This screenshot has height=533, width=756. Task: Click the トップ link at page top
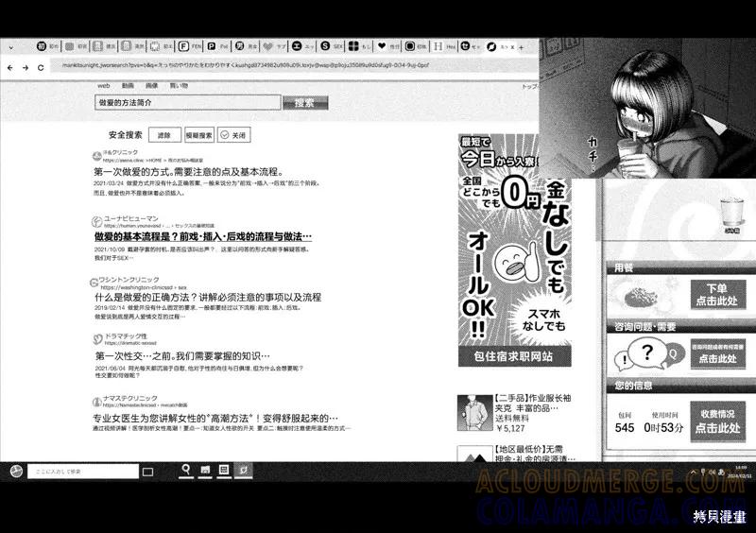529,86
